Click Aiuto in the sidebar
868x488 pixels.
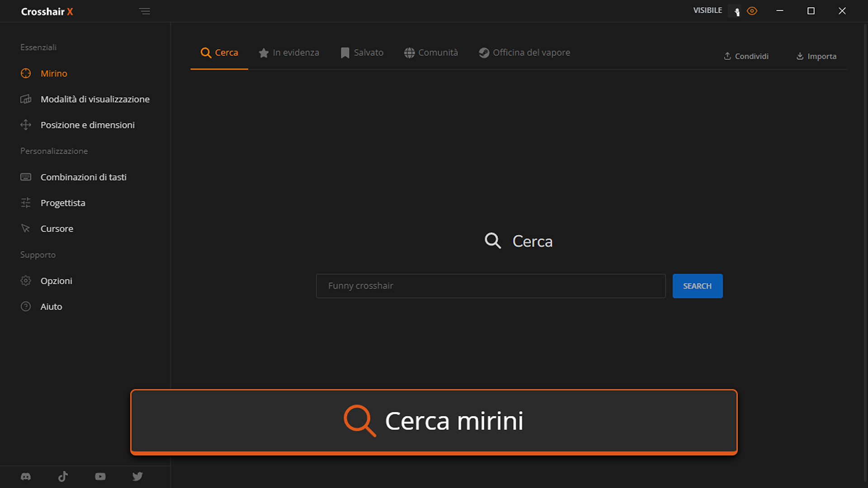click(x=41, y=306)
